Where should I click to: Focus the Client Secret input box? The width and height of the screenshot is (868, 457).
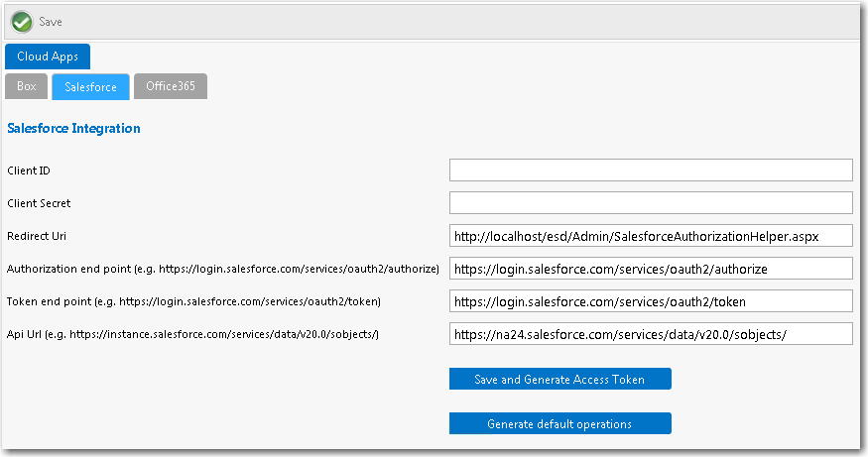[651, 203]
